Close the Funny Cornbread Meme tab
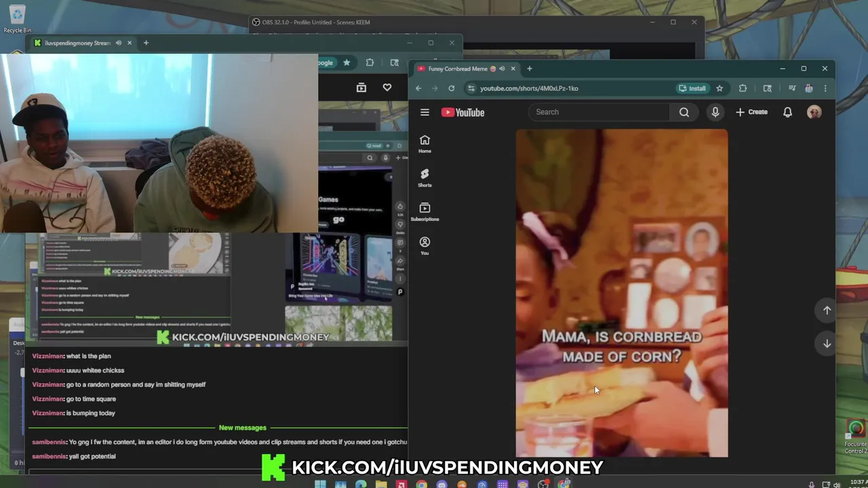Screen dimensions: 868x488 513,68
